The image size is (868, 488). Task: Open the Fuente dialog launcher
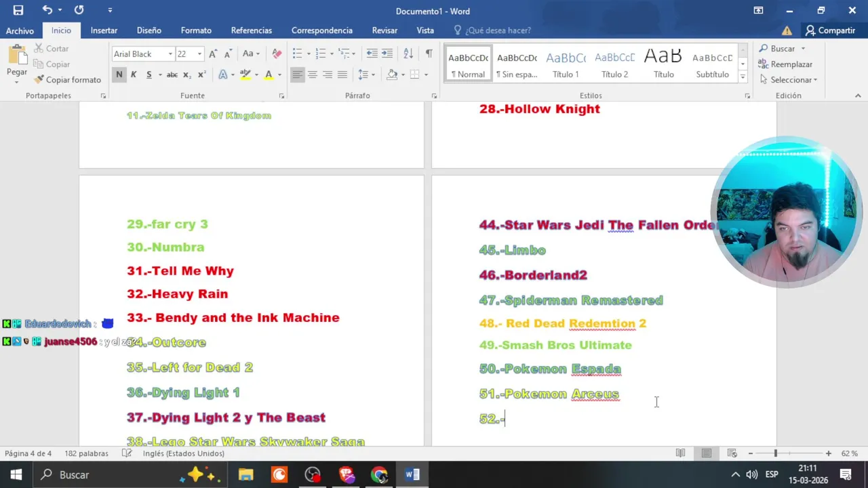[281, 96]
